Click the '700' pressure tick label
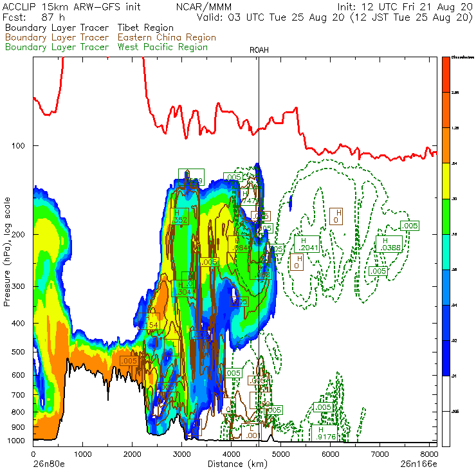This screenshot has width=476, height=476. [18, 395]
